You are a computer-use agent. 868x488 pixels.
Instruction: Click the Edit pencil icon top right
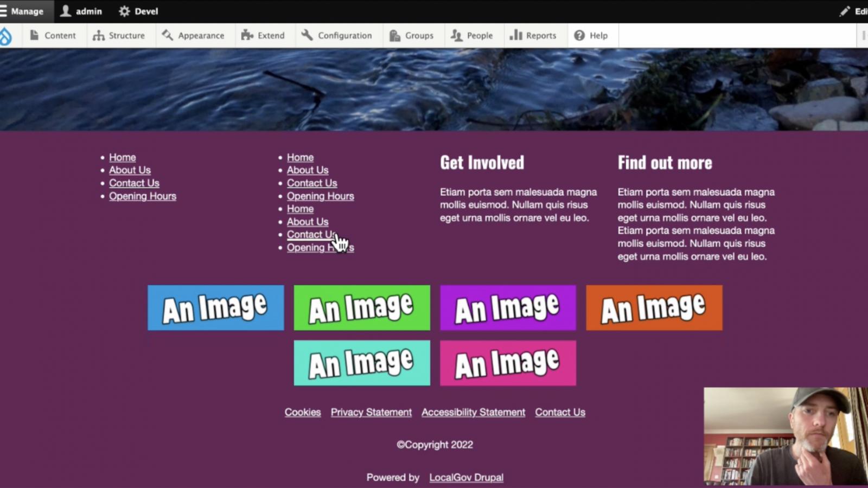[x=845, y=10]
